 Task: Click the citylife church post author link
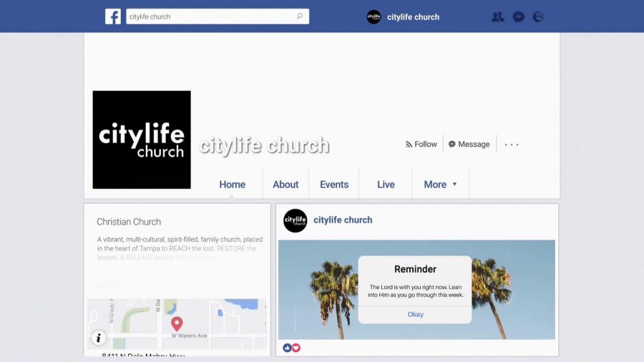(x=343, y=220)
